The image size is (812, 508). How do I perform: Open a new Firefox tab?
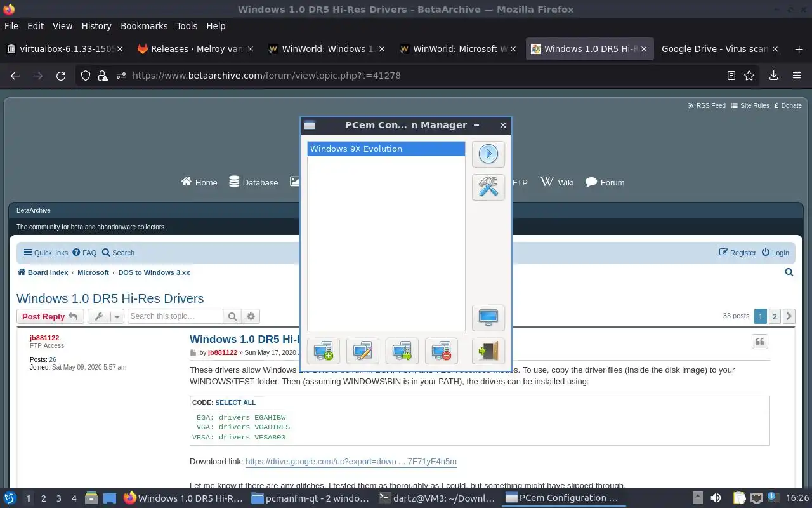click(x=799, y=49)
